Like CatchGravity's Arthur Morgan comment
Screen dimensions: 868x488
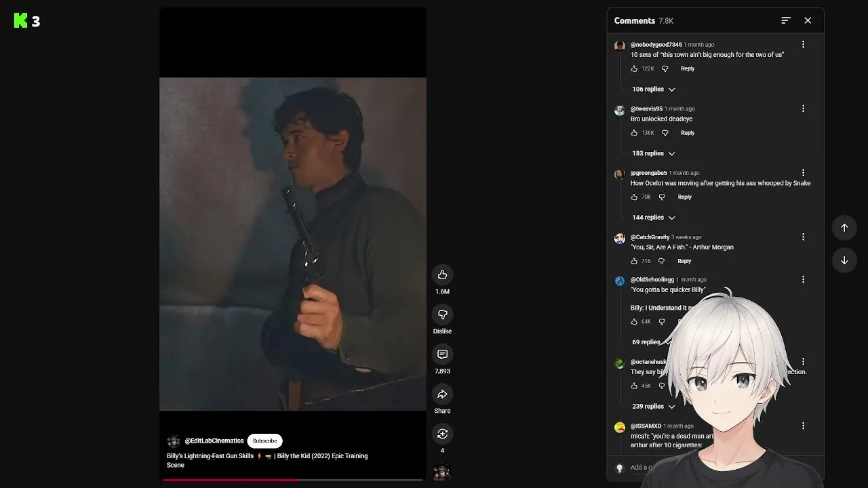pyautogui.click(x=634, y=261)
